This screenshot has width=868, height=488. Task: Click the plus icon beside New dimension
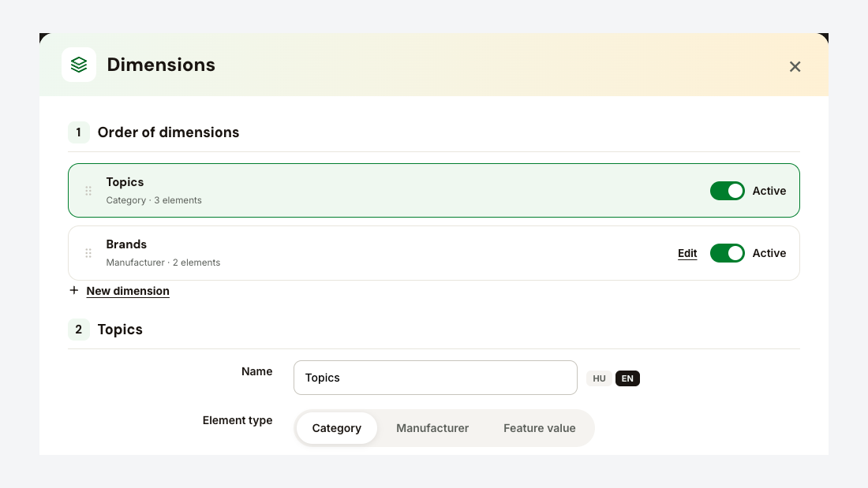tap(73, 290)
